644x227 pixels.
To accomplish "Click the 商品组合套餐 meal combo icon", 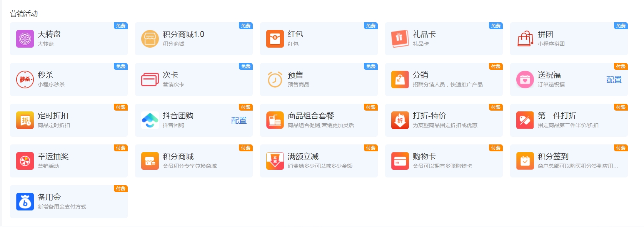I will click(275, 120).
